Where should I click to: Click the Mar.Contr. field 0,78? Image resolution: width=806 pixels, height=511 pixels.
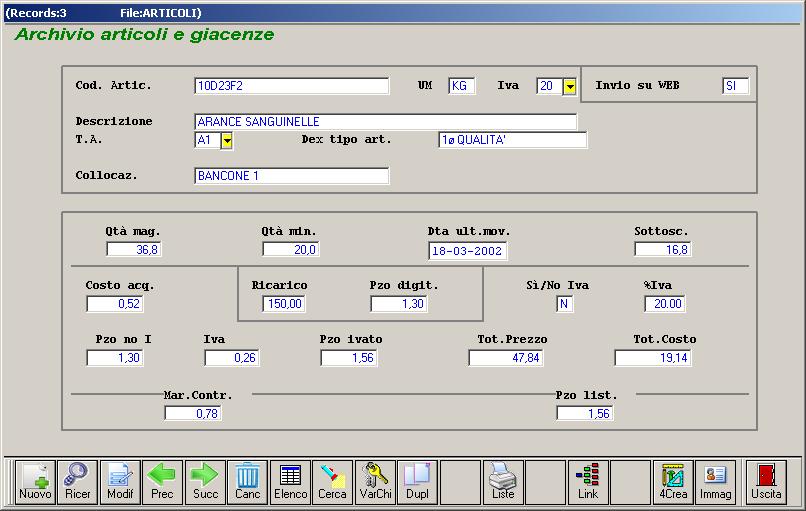pos(193,413)
